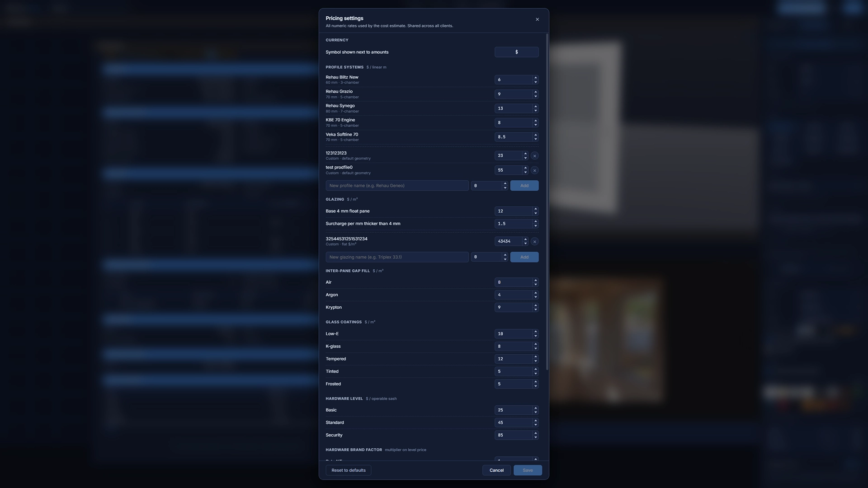The image size is (868, 488).
Task: Click 'Symbol shown next to amounts' label
Action: click(357, 52)
